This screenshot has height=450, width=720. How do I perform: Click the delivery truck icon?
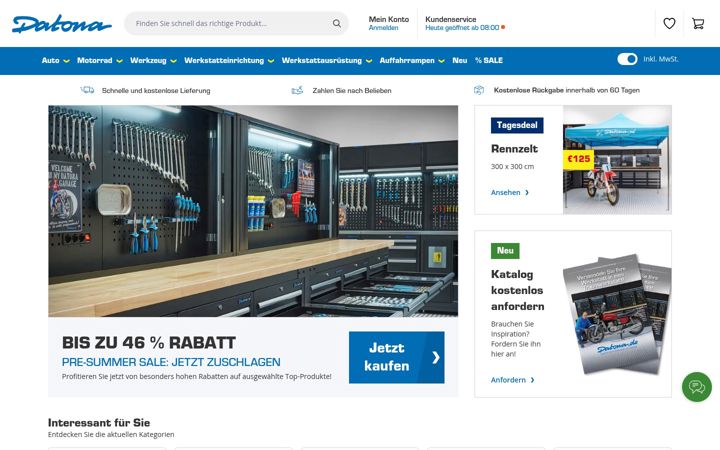click(x=87, y=90)
